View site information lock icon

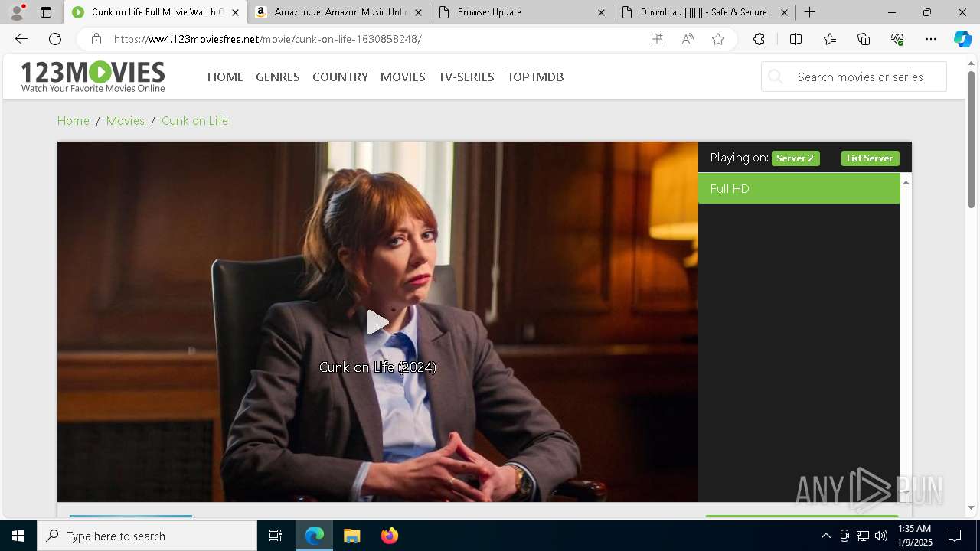point(96,39)
